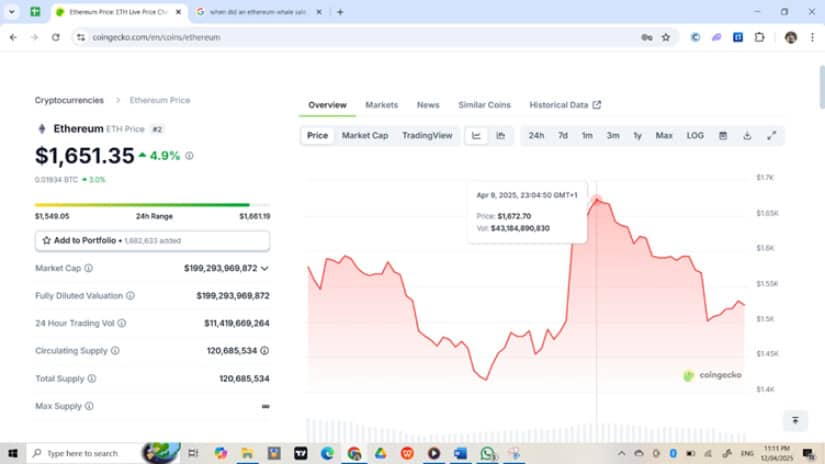Switch to the candlestick chart icon

500,136
